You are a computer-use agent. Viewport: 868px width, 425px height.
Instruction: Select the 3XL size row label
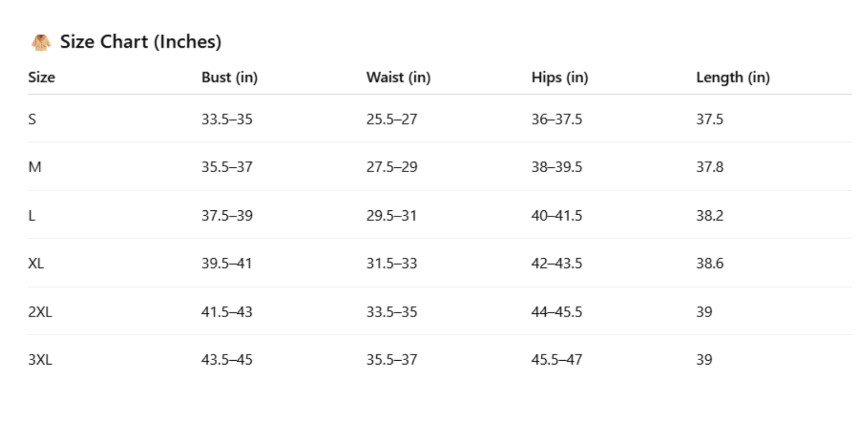[40, 360]
